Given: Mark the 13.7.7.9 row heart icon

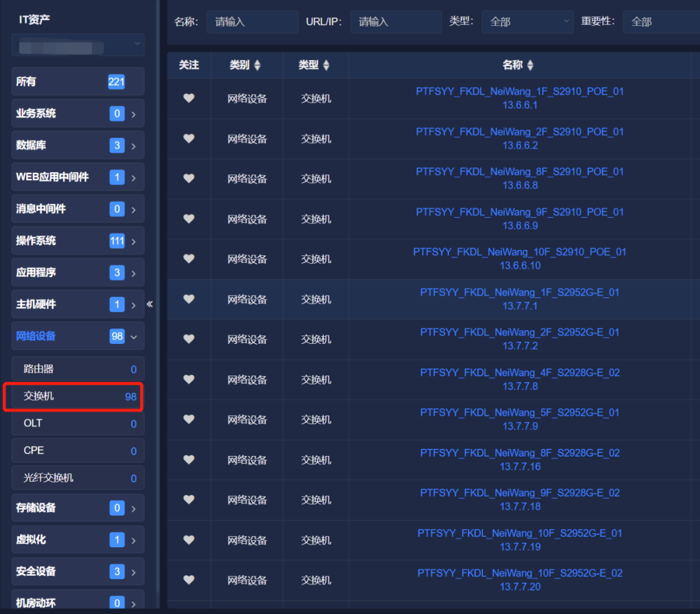Looking at the screenshot, I should [189, 420].
